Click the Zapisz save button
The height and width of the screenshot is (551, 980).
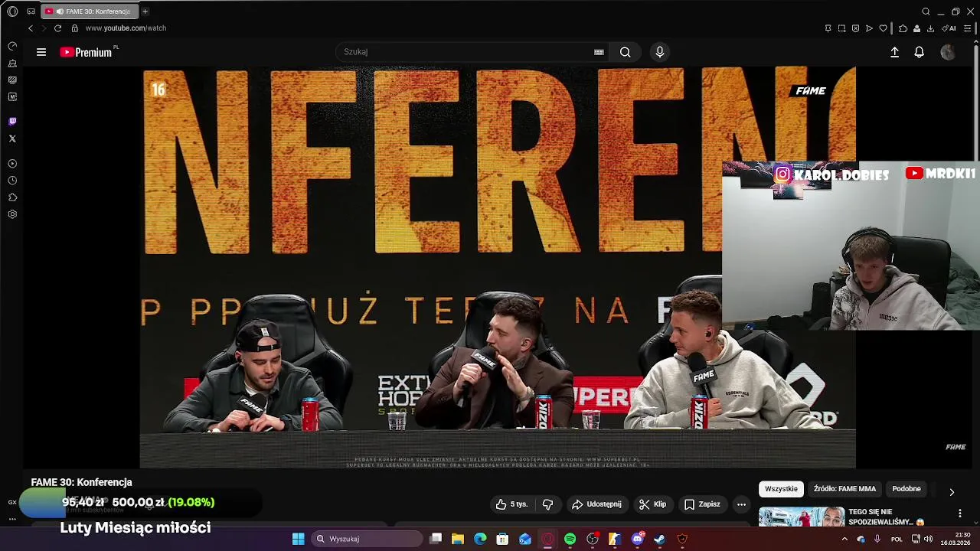702,504
